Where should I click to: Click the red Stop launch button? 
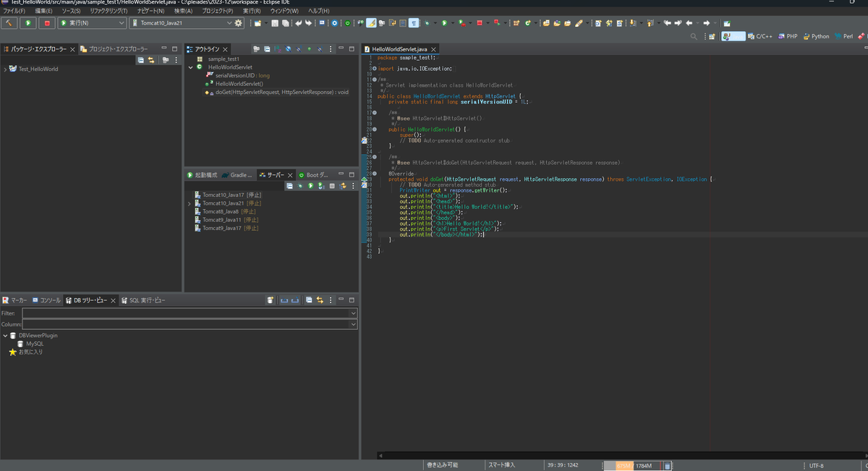(x=47, y=23)
